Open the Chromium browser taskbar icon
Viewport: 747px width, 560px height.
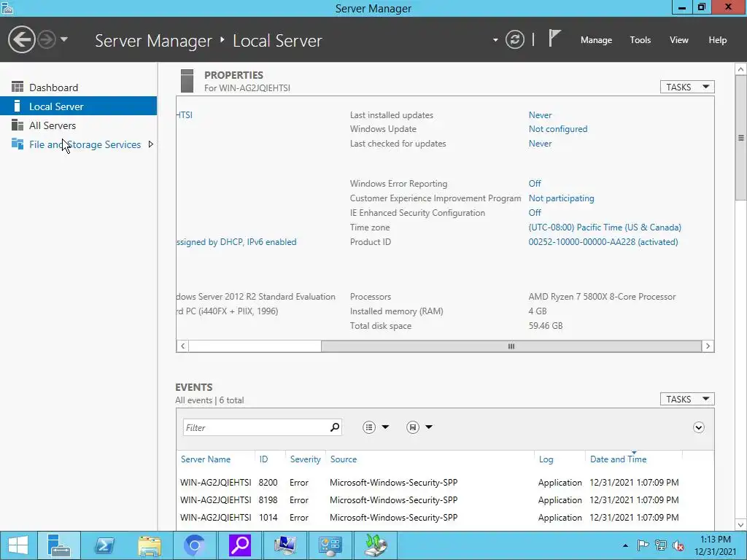(x=194, y=545)
